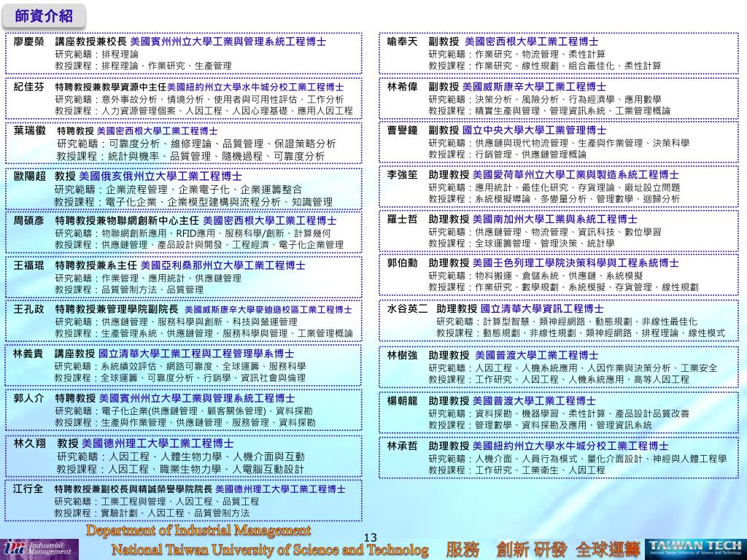The image size is (747, 560).
Task: Click 楊朝龍's research line mentioning 機器學習
Action: [559, 413]
